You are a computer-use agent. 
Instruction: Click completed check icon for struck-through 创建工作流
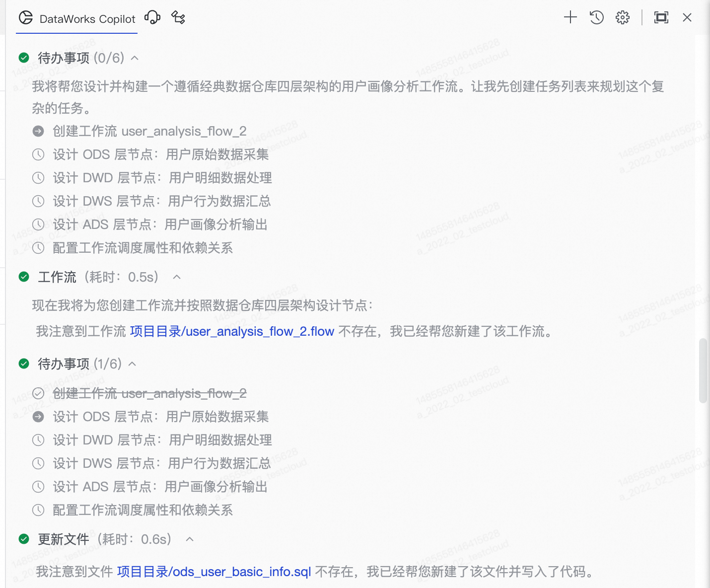coord(38,393)
